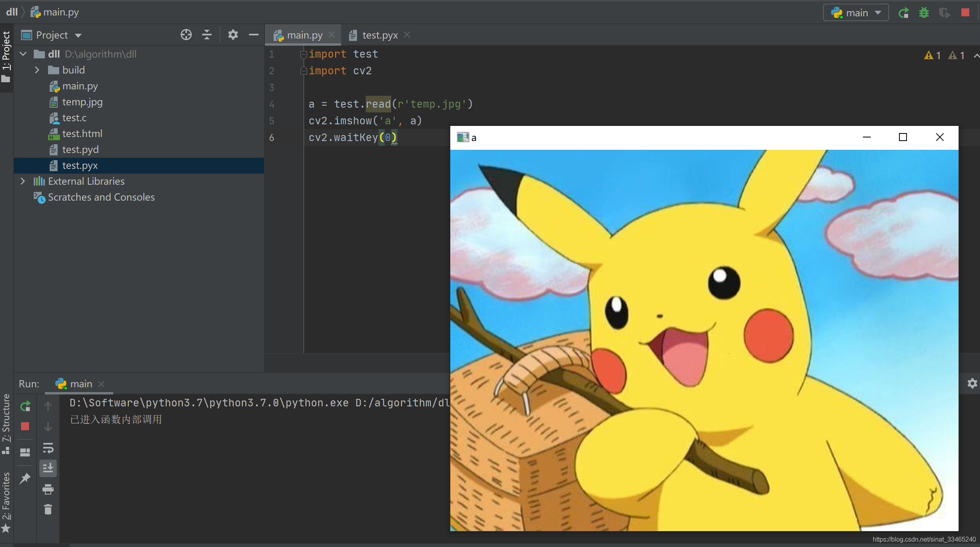
Task: Click the OpenCV window icon labeled a
Action: [x=463, y=137]
